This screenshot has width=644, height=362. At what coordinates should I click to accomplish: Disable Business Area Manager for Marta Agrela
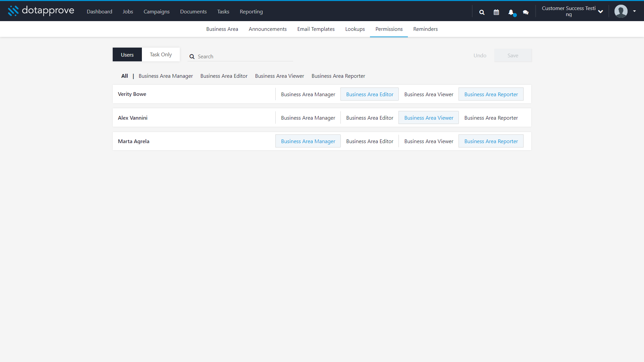point(308,141)
